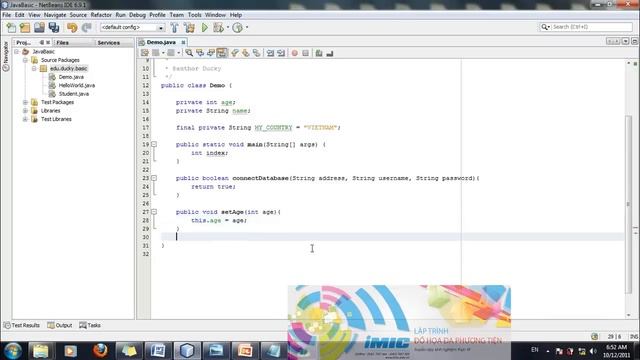Select Student.java in project tree
The width and height of the screenshot is (640, 360).
tap(73, 94)
